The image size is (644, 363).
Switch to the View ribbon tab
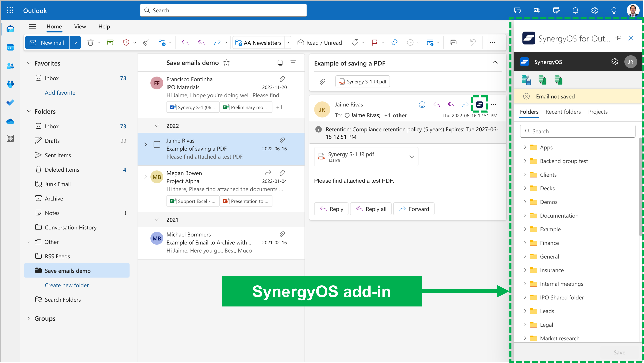80,27
